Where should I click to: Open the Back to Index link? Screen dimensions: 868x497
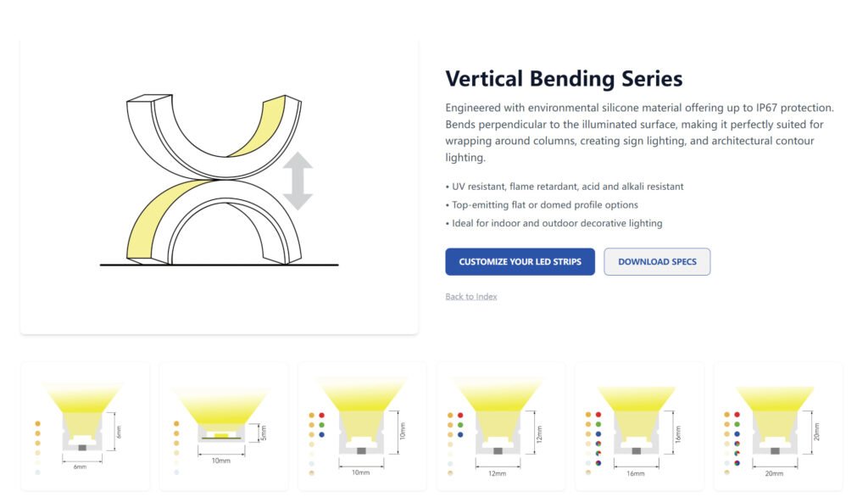(x=470, y=296)
